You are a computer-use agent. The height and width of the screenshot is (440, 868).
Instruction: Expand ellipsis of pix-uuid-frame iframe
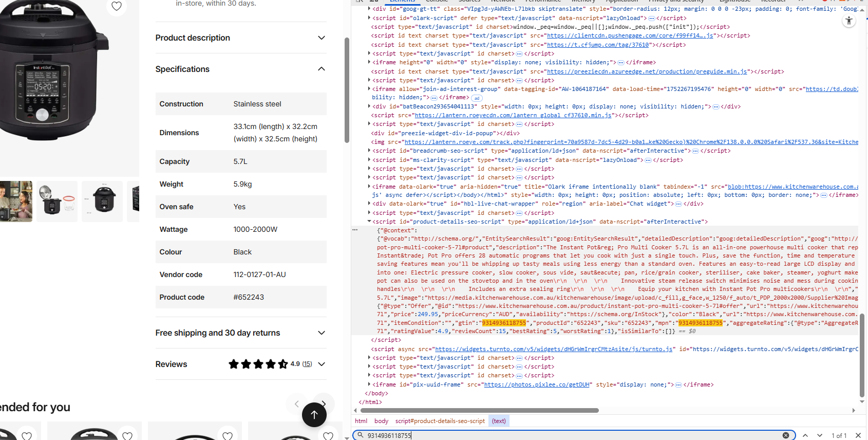[678, 384]
